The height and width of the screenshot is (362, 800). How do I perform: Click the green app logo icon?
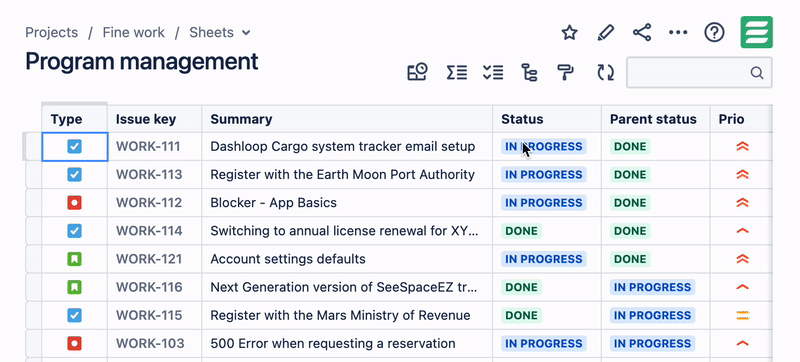pos(757,32)
